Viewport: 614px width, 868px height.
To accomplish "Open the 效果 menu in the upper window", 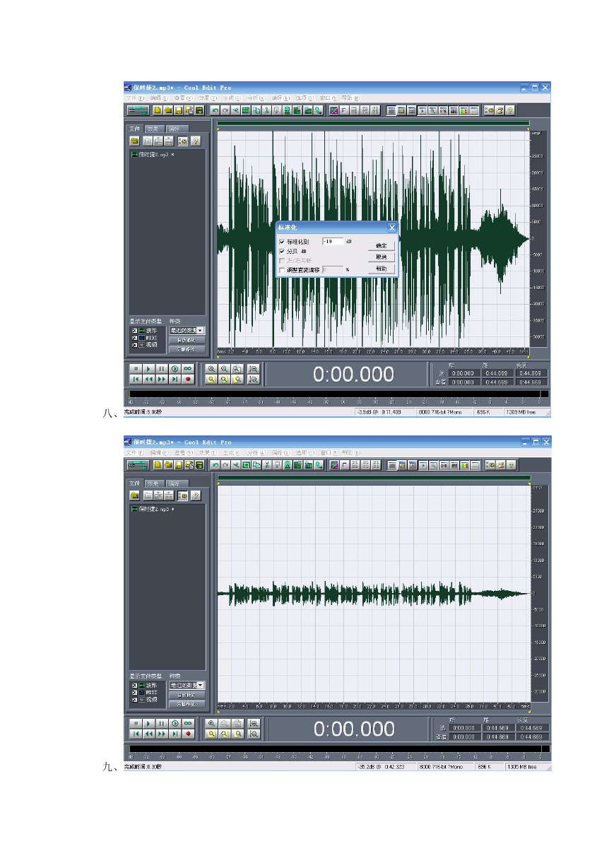I will [x=208, y=98].
